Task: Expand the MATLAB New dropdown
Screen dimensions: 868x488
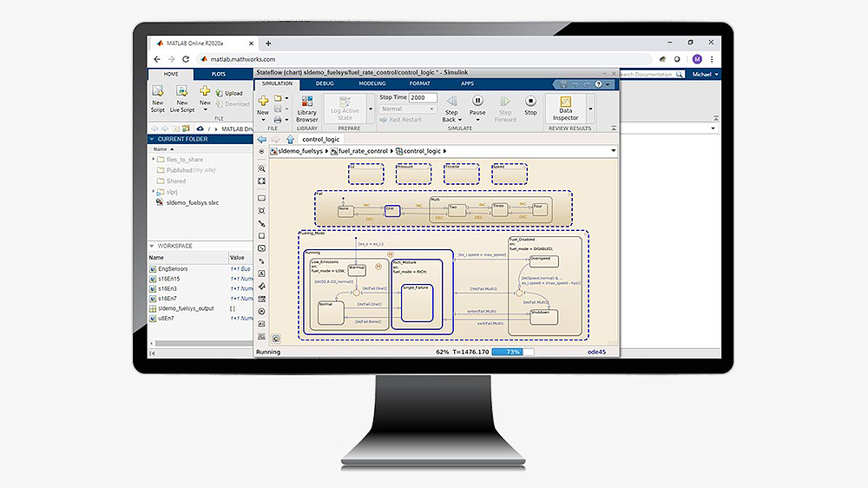Action: (206, 109)
